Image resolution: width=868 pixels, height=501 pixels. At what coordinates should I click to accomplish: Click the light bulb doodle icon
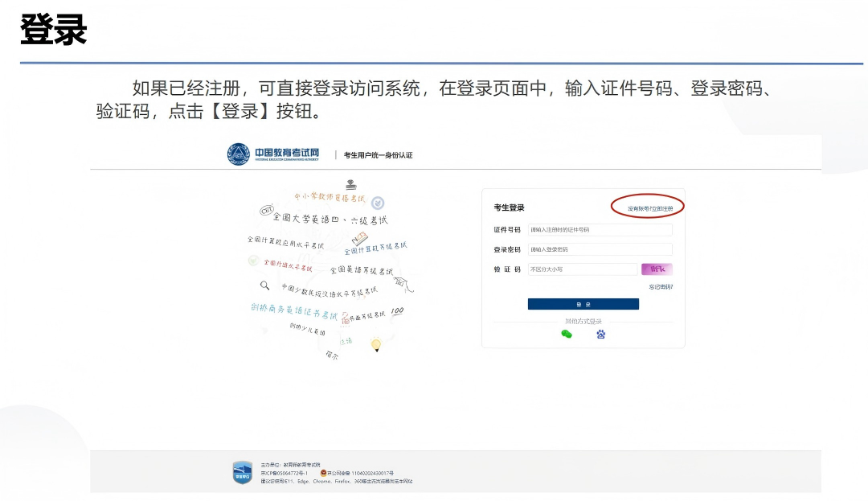pyautogui.click(x=375, y=344)
